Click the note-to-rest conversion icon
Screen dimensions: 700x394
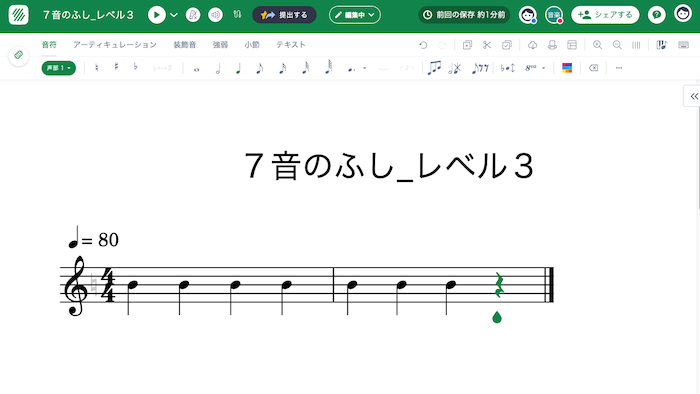(480, 68)
